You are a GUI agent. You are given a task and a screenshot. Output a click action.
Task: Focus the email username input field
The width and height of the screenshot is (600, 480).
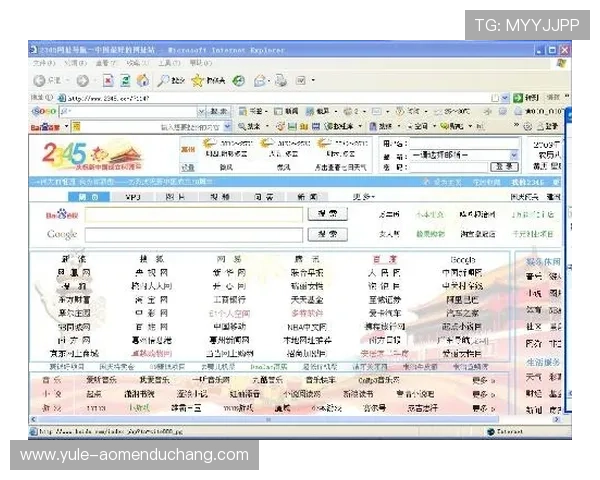[x=465, y=144]
